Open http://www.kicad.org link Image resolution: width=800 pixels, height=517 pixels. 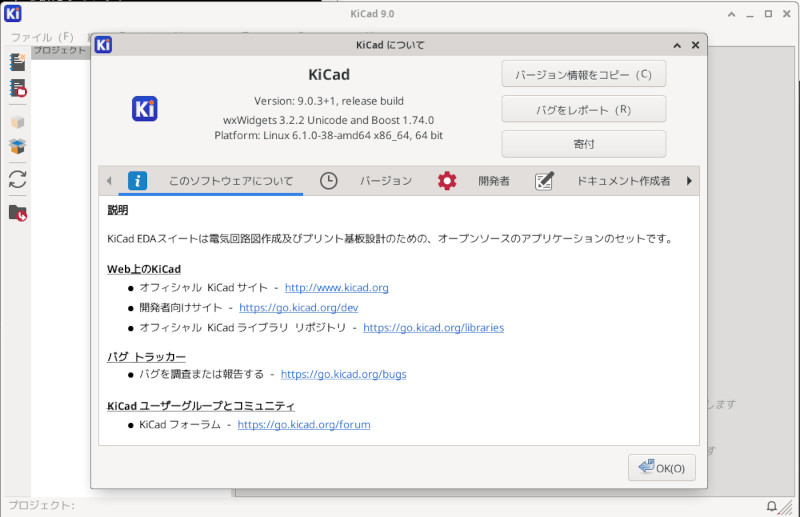[x=337, y=287]
